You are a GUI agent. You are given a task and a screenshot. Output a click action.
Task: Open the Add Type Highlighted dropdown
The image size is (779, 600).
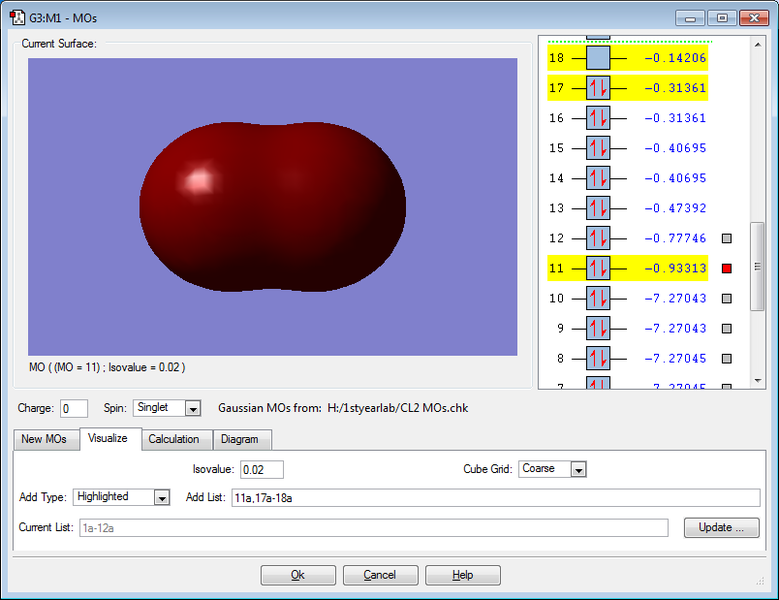point(162,497)
